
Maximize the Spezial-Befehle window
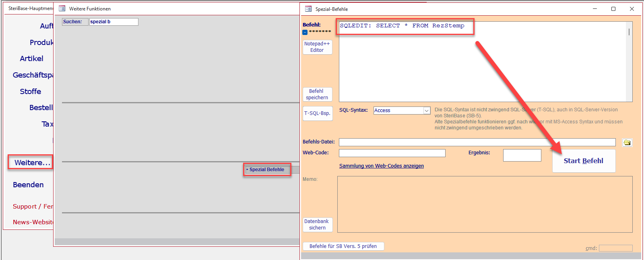[x=613, y=9]
